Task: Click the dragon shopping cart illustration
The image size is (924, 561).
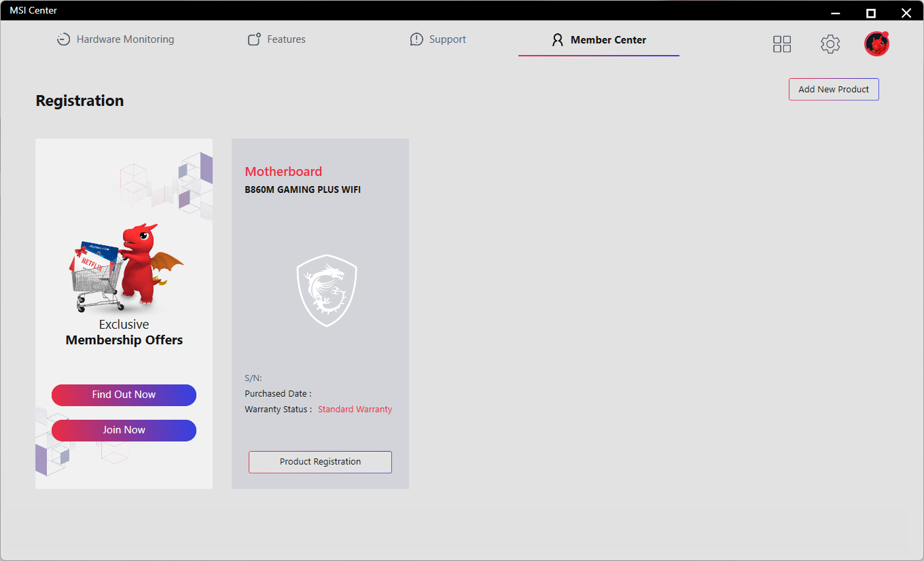Action: pos(126,267)
